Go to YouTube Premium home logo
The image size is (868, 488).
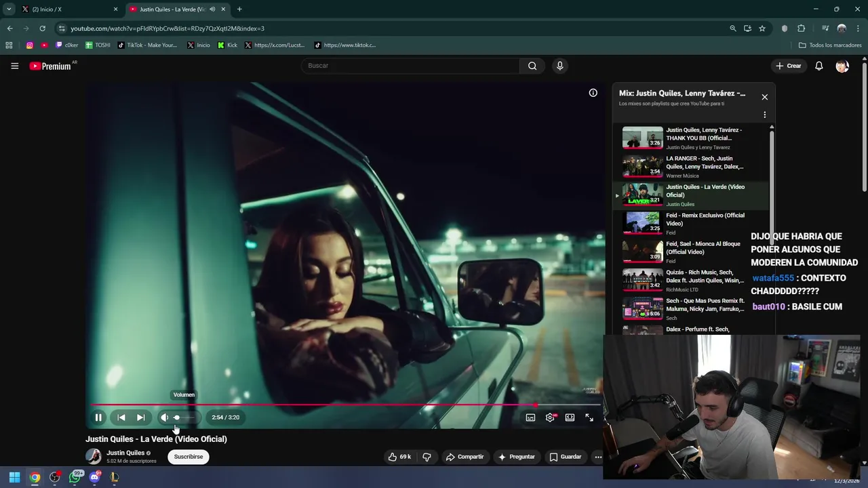click(50, 66)
